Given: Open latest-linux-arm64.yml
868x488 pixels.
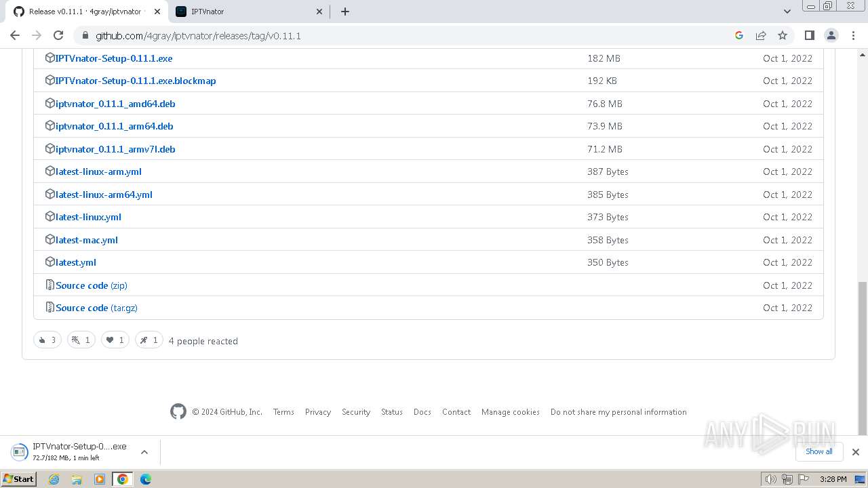Looking at the screenshot, I should pyautogui.click(x=104, y=195).
